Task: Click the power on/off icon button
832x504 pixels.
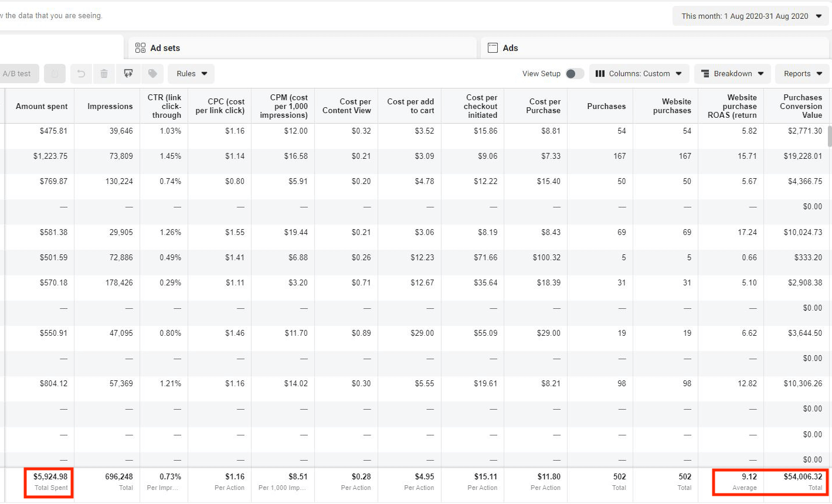Action: coord(55,74)
